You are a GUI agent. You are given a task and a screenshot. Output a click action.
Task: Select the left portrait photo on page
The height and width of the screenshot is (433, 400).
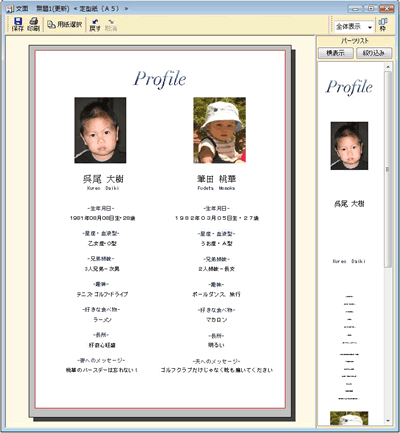tap(100, 130)
